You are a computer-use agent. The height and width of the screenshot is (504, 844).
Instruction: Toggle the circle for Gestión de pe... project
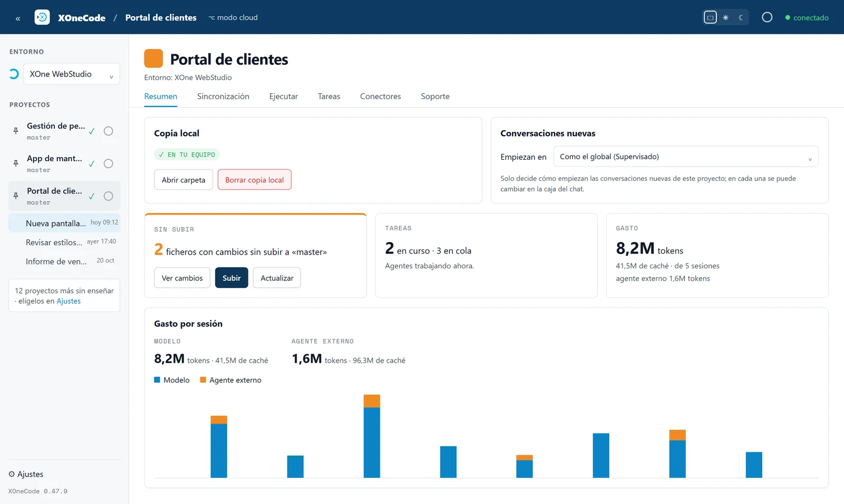coord(108,131)
